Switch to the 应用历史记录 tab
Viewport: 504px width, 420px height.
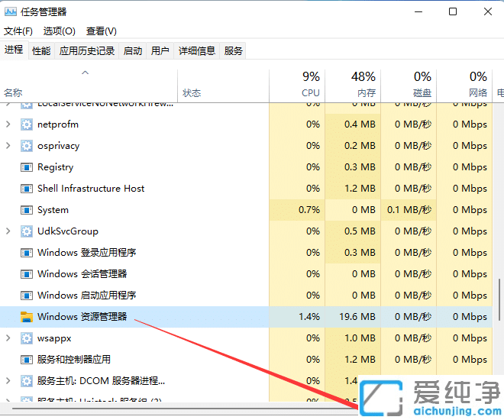87,50
